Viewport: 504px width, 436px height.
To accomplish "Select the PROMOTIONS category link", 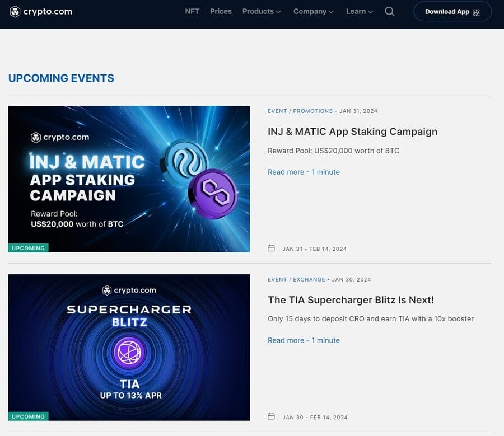I will coord(312,111).
